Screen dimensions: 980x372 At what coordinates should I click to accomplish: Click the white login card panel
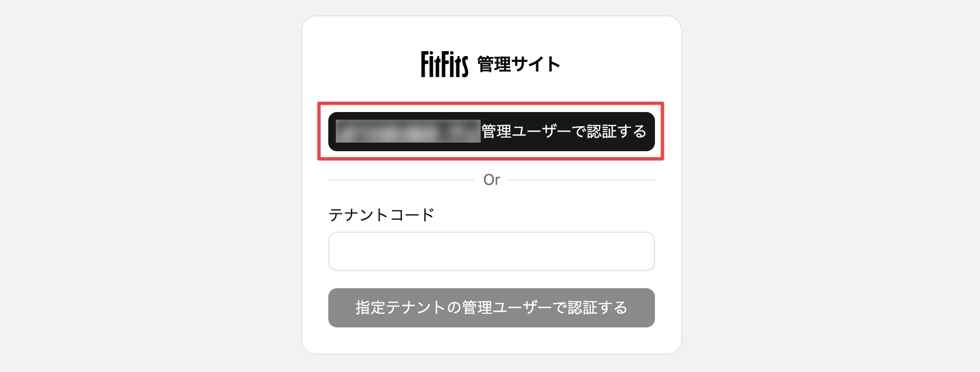click(491, 343)
